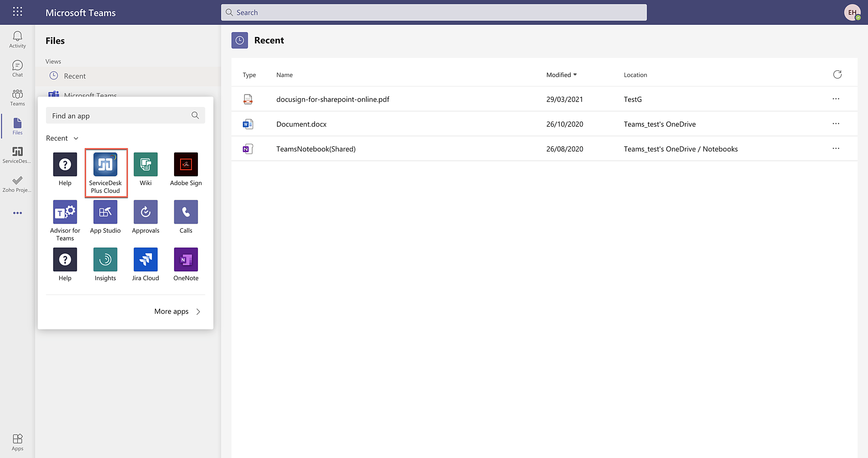Click Teams_test's OneDrive / Notebooks location

tap(681, 149)
